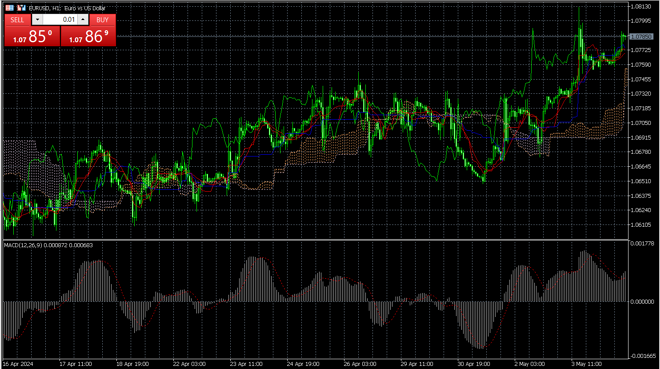Click the 1.08130 price scale label
The image size is (660, 369).
641,6
